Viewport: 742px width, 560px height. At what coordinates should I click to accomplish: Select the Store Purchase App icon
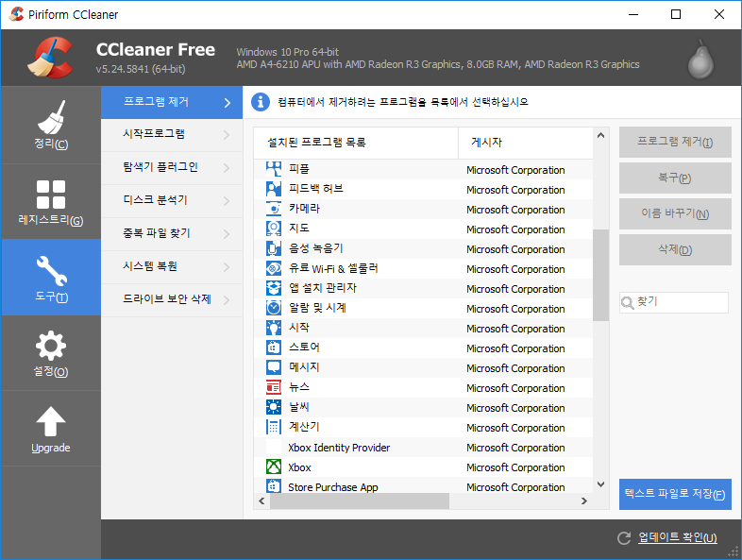click(274, 485)
